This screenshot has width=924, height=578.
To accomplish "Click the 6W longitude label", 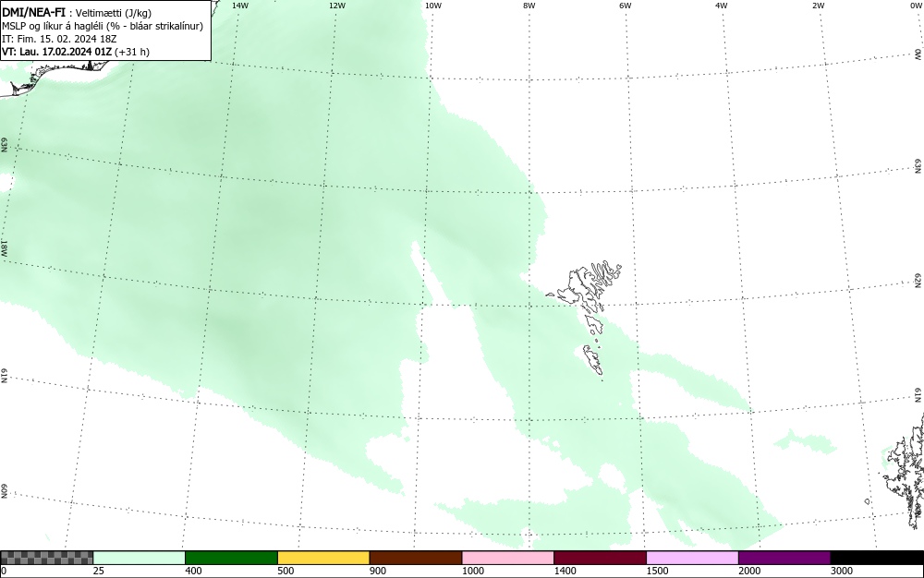I will coord(626,6).
